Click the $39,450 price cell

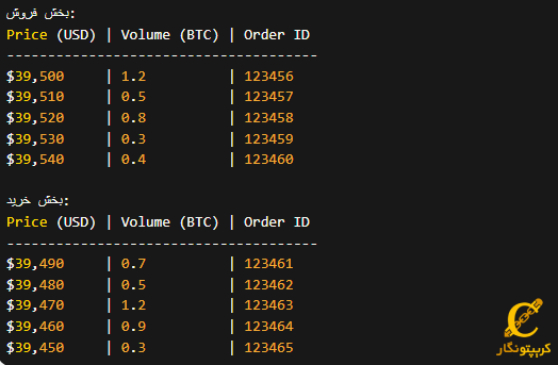tap(35, 348)
